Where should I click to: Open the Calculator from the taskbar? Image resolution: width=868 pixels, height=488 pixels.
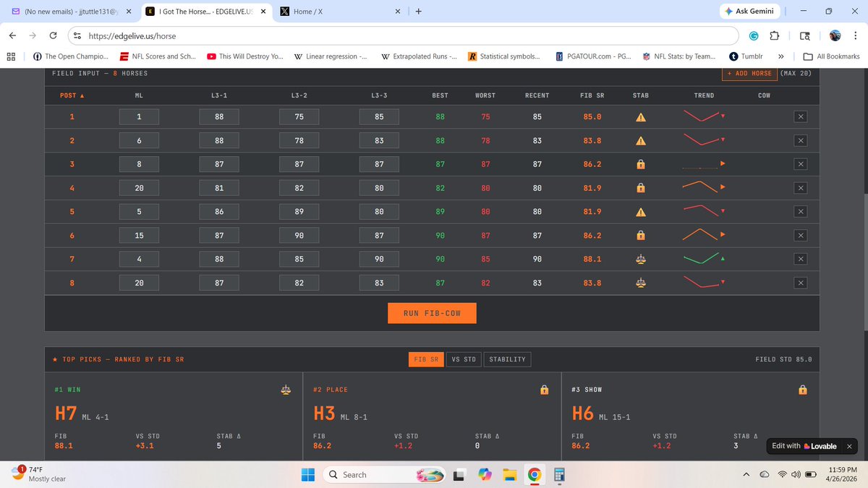point(558,475)
